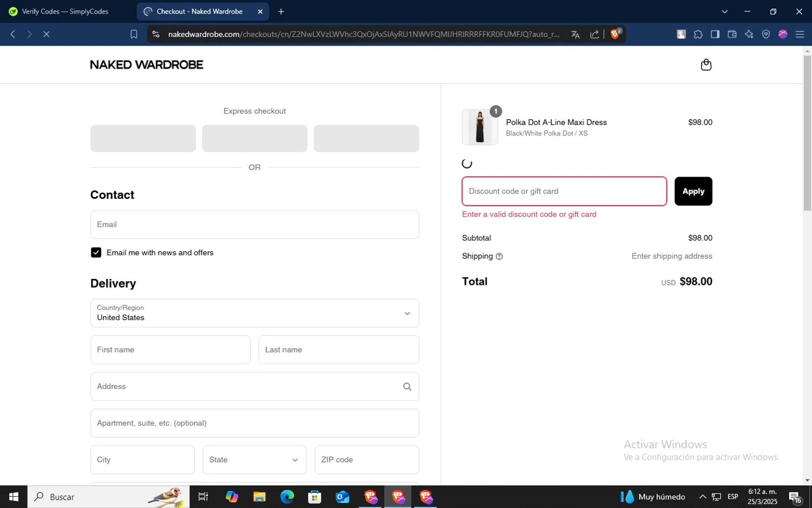This screenshot has width=812, height=508.
Task: Click the shipping info help icon
Action: [x=499, y=257]
